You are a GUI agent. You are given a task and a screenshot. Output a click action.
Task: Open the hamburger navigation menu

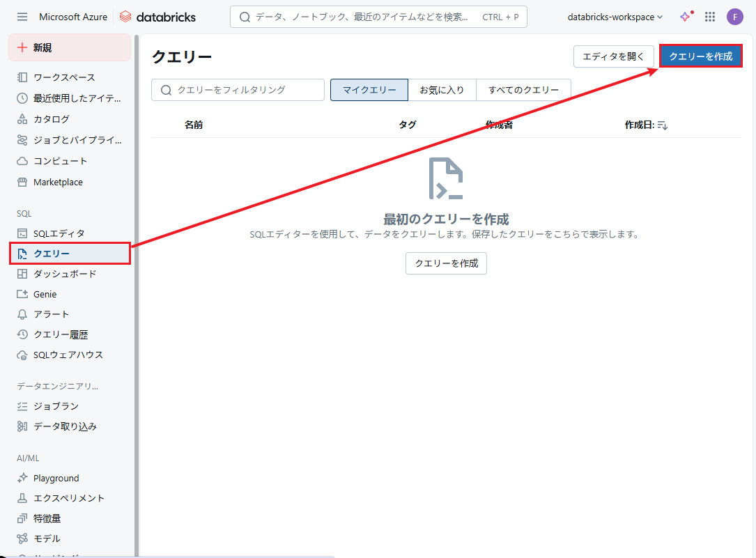[22, 17]
